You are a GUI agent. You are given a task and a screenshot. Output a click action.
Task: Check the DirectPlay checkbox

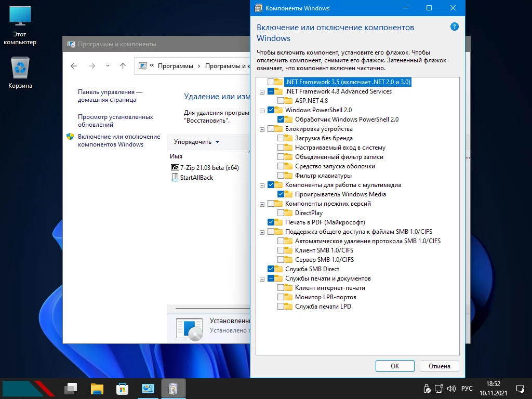[x=281, y=213]
